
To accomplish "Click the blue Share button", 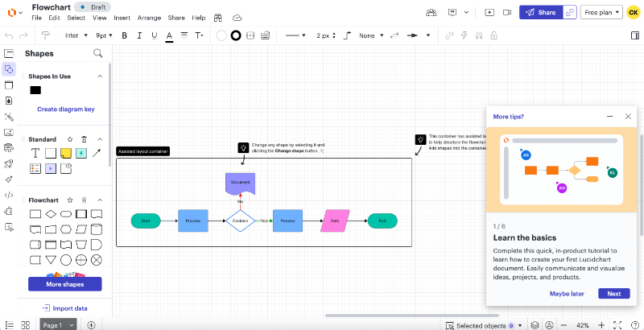I will coord(541,12).
